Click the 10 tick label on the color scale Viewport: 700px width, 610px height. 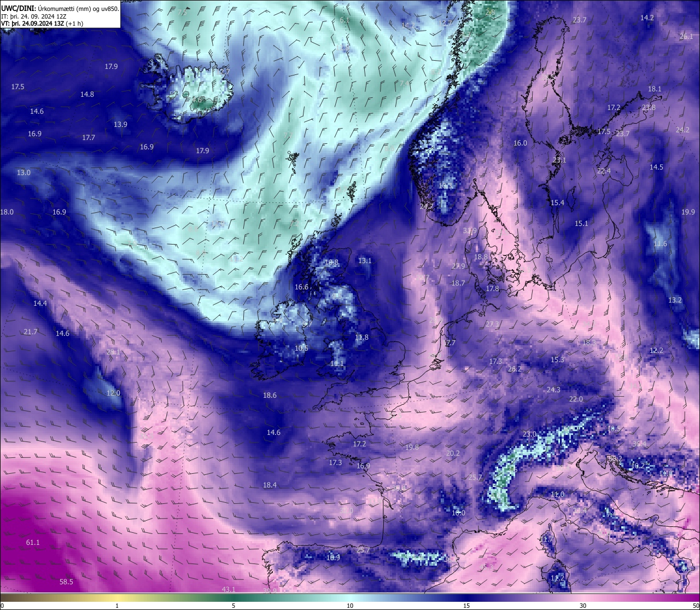point(350,606)
